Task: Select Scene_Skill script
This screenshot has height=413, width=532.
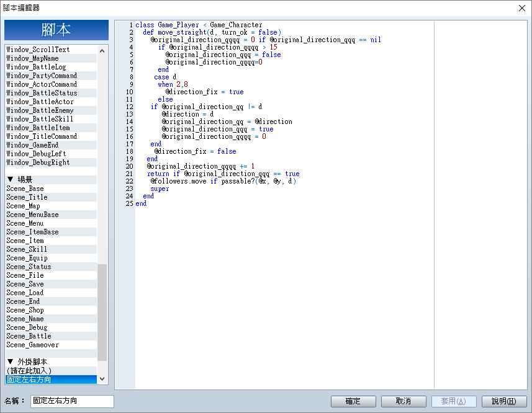Action: pyautogui.click(x=52, y=249)
